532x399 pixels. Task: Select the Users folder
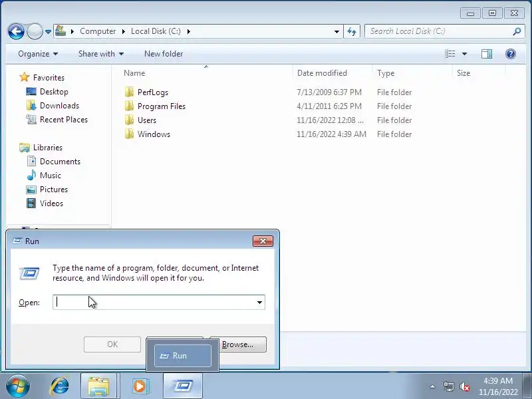click(x=146, y=120)
